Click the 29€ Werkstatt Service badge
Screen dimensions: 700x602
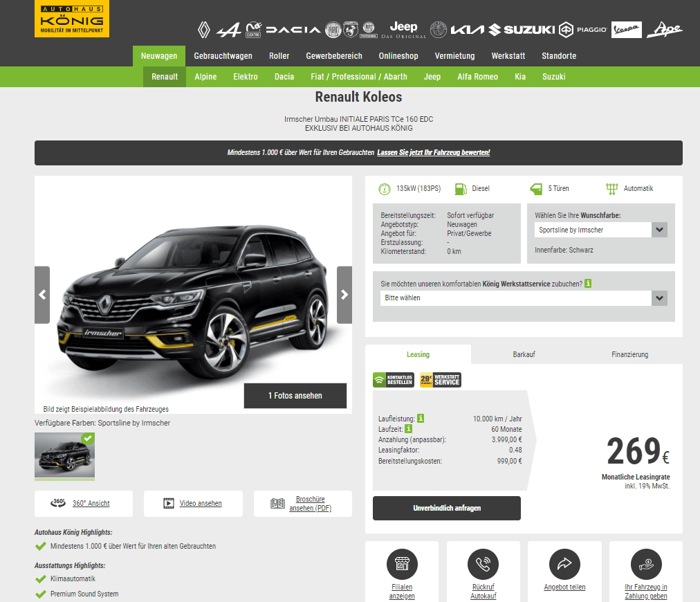click(x=440, y=380)
